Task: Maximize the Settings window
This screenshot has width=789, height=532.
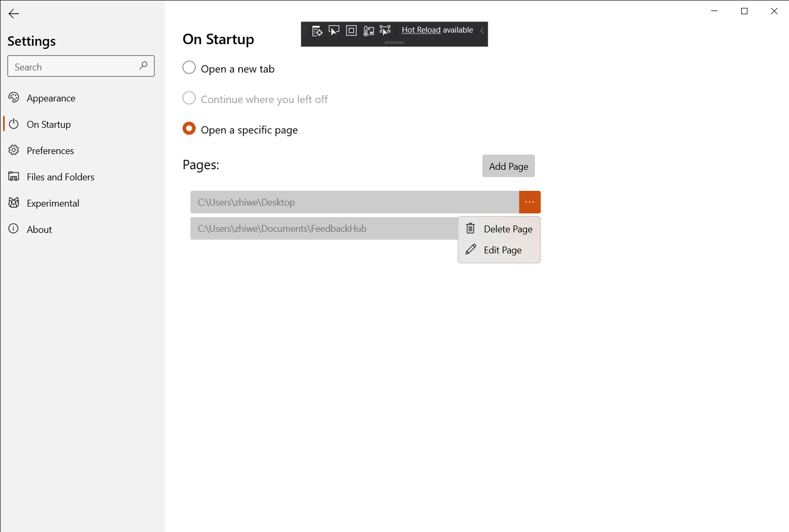Action: [744, 11]
